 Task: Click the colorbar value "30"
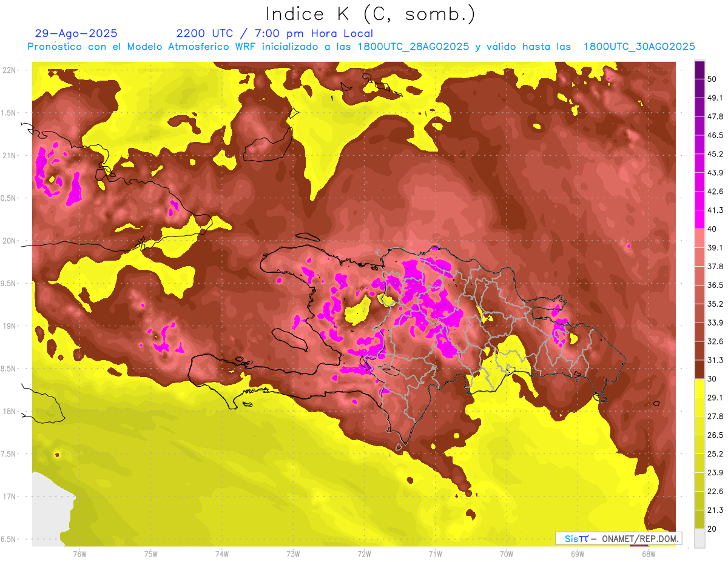point(712,379)
